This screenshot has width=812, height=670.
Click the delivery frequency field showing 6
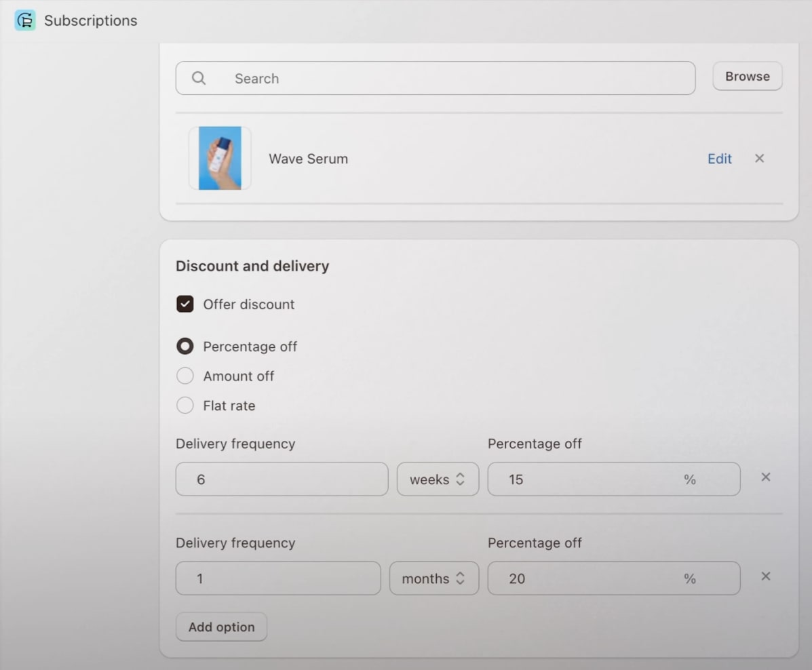(281, 479)
